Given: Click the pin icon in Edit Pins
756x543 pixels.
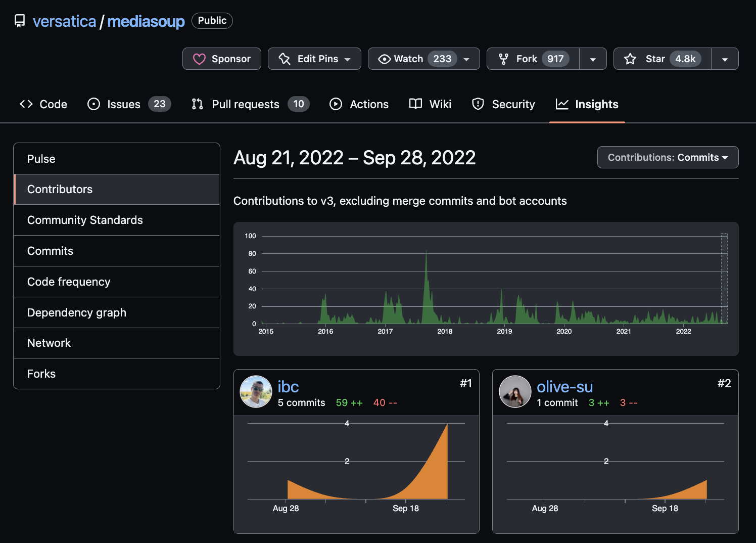Looking at the screenshot, I should pos(285,59).
